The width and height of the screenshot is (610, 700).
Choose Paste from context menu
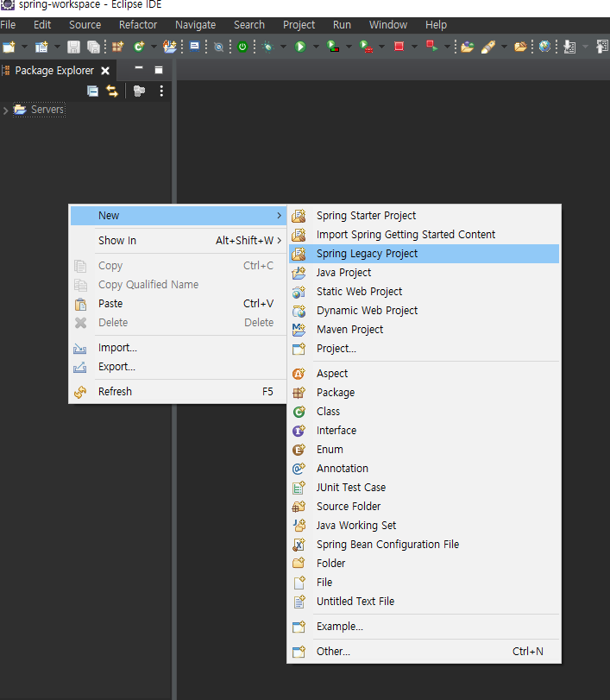click(x=178, y=304)
